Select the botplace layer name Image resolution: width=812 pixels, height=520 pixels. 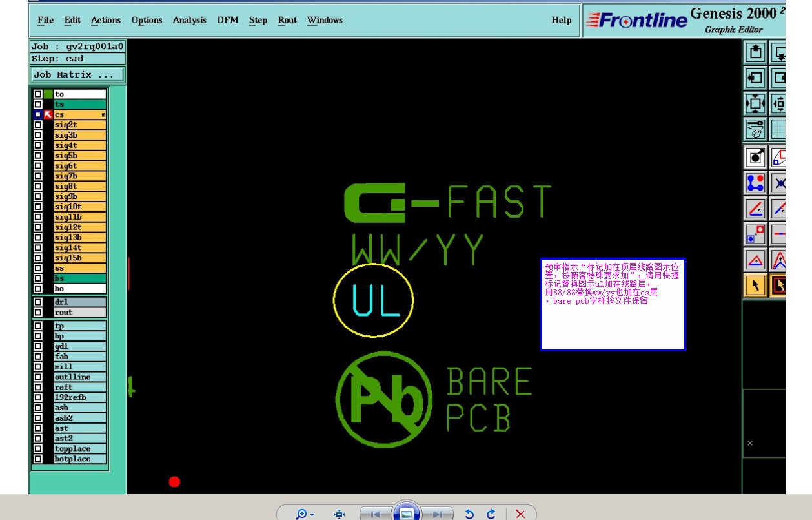[79, 459]
